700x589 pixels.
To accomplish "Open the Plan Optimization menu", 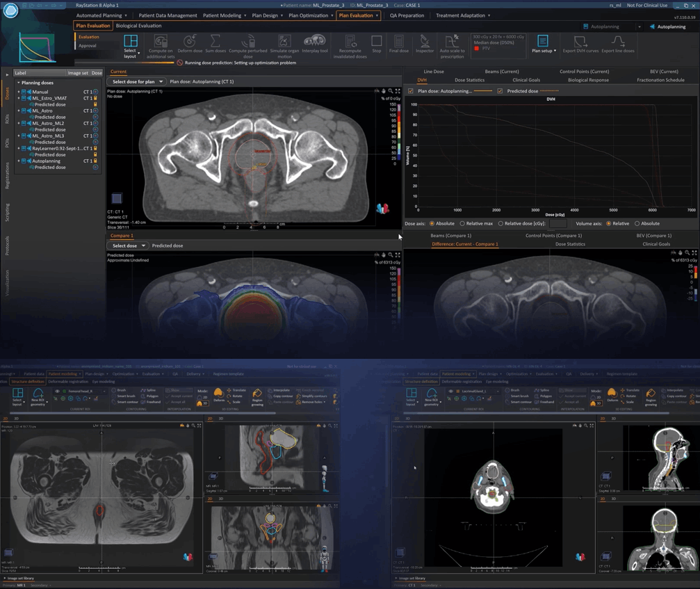I will tap(310, 15).
